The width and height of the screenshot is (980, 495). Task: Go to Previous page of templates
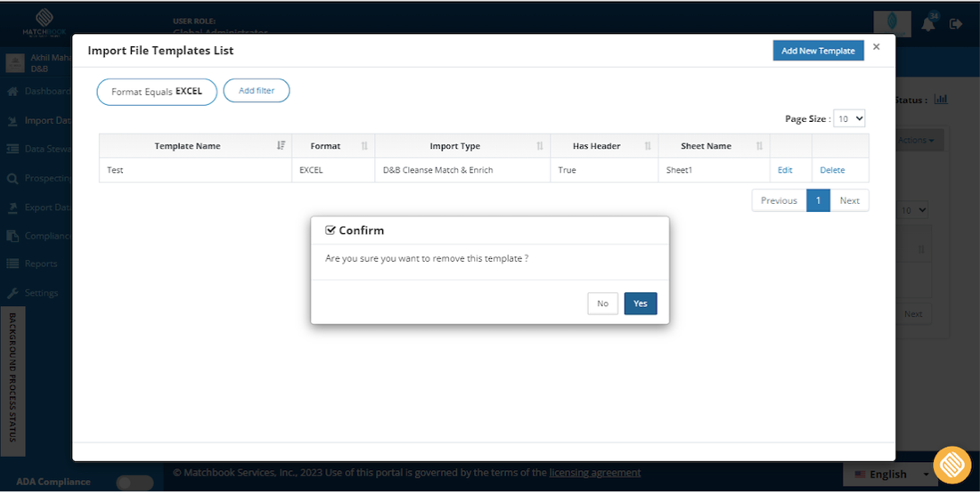tap(779, 200)
